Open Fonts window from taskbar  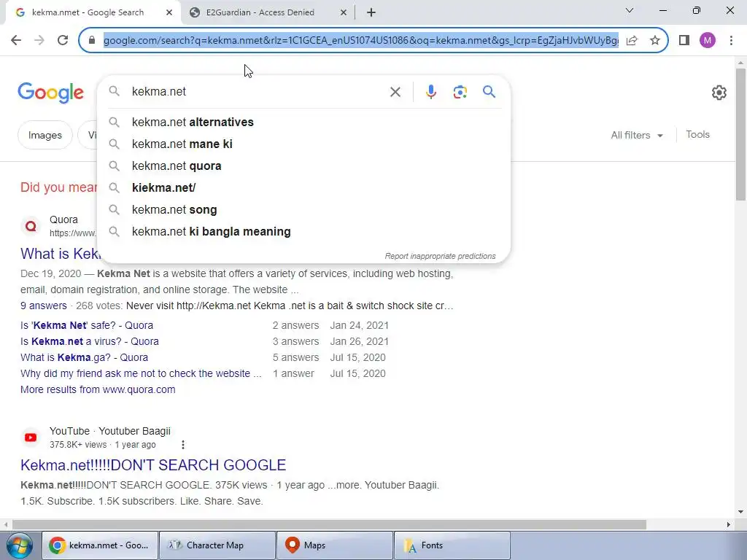[x=452, y=545]
